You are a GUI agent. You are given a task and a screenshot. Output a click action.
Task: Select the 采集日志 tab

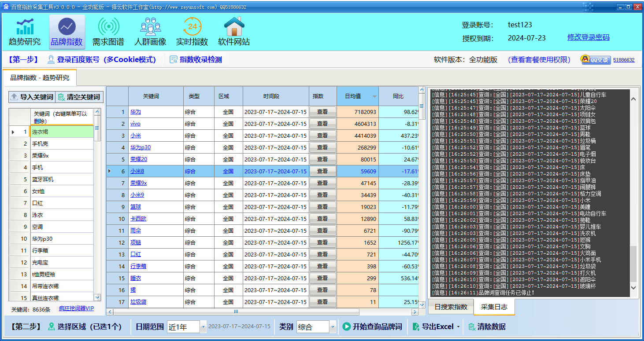(x=494, y=307)
